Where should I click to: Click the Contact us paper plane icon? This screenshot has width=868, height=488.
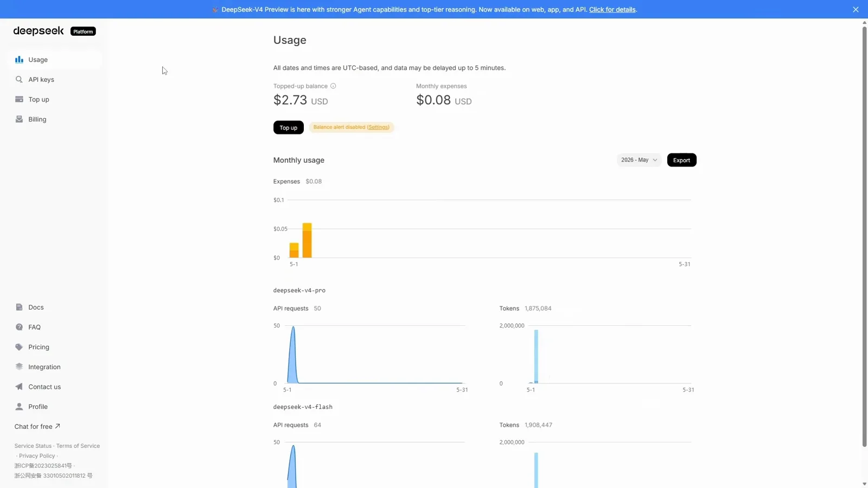coord(19,387)
